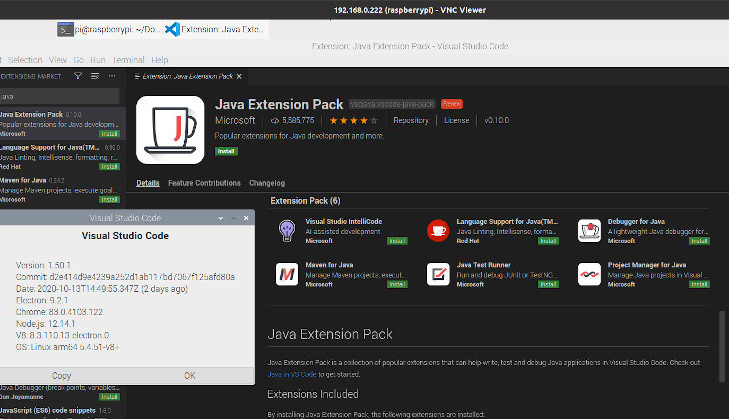Click the Java Test Runner checkmark icon
Viewport: 729px width, 419px height.
coord(438,274)
